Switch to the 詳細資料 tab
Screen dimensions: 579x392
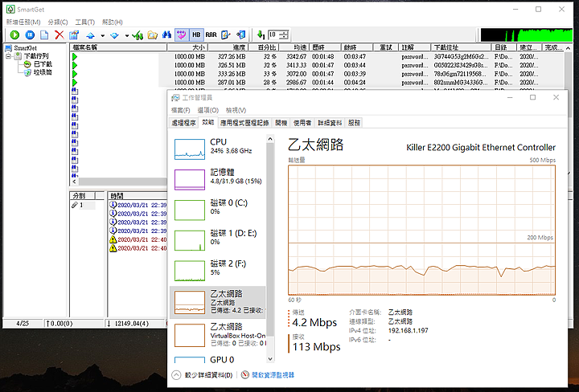(x=329, y=123)
